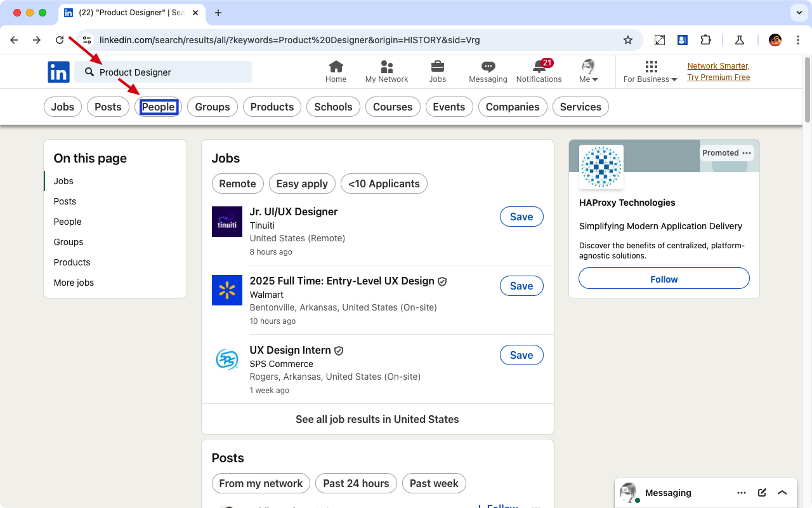The image size is (812, 508).
Task: Compose a new message via pencil icon
Action: pyautogui.click(x=762, y=493)
